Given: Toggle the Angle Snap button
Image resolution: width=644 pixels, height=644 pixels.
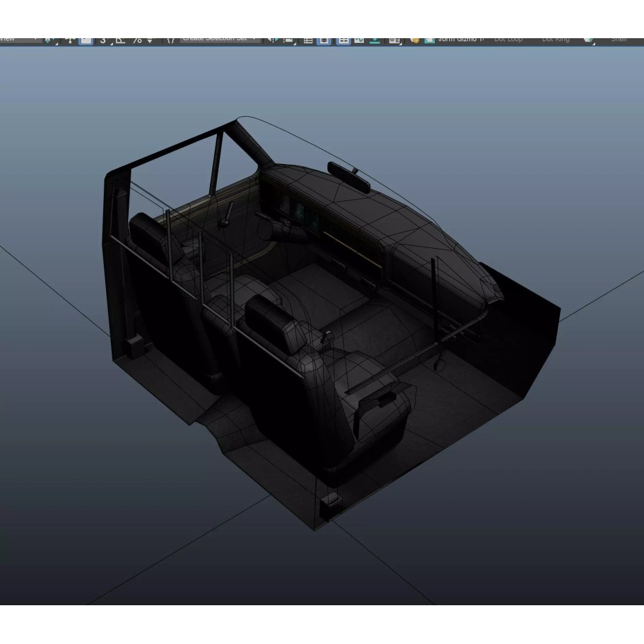Looking at the screenshot, I should click(120, 41).
